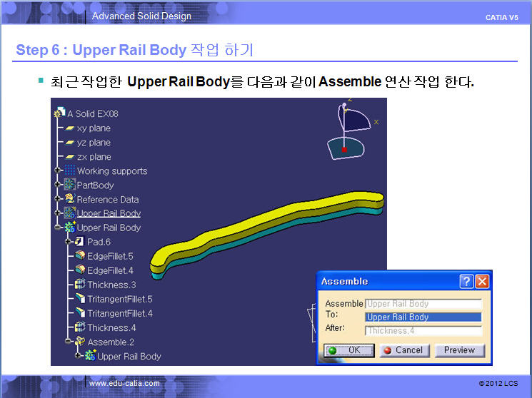Click the TritangentFillet.5 icon
532x398 pixels.
[x=80, y=299]
